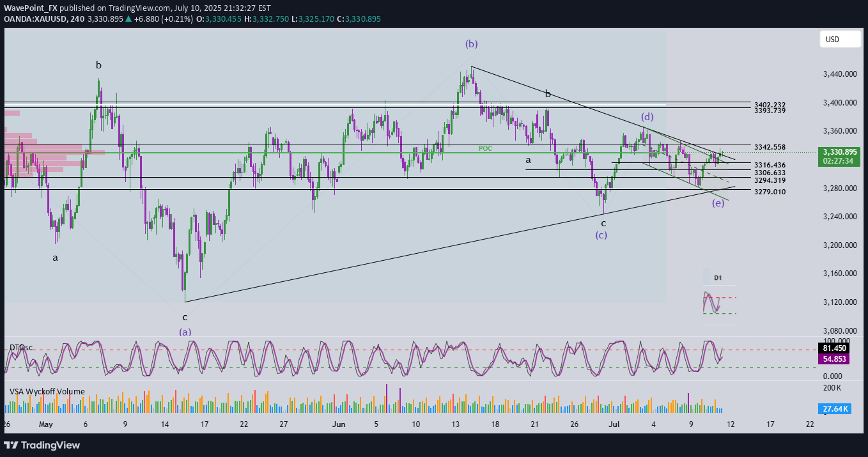This screenshot has height=457, width=868.
Task: Click the VSA Wyckoff Volume indicator title
Action: (x=47, y=391)
